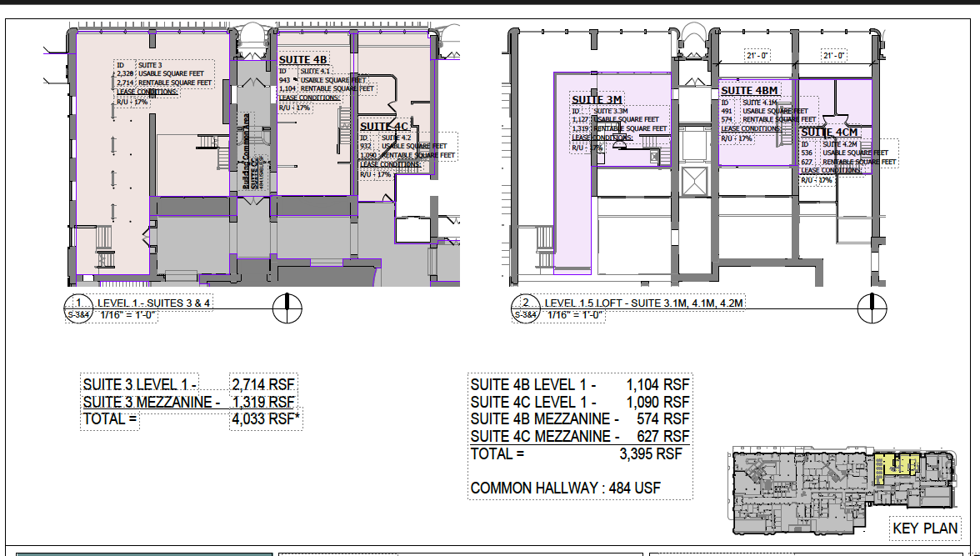Click the 'R/U - 17%' note under Suite 3
The height and width of the screenshot is (556, 980).
click(132, 102)
